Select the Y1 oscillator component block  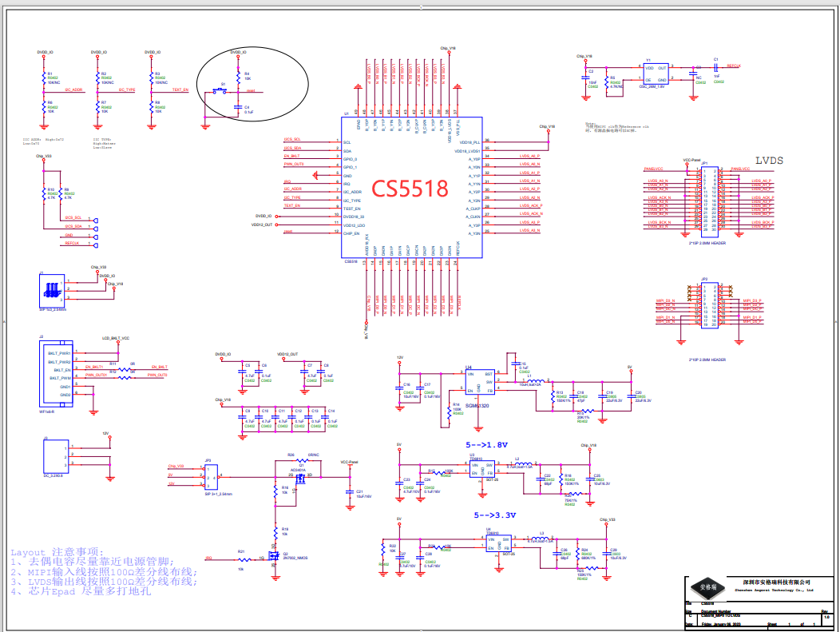tap(656, 74)
